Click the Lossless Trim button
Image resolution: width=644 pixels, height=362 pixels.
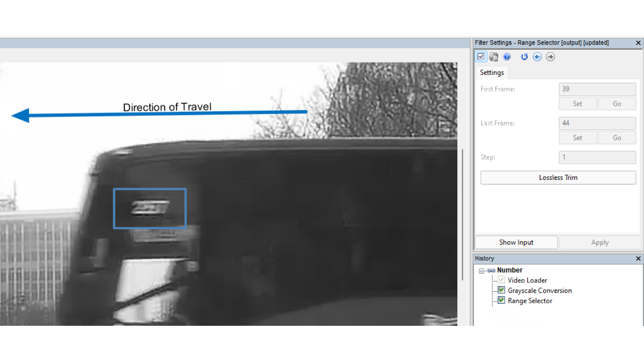pos(558,178)
